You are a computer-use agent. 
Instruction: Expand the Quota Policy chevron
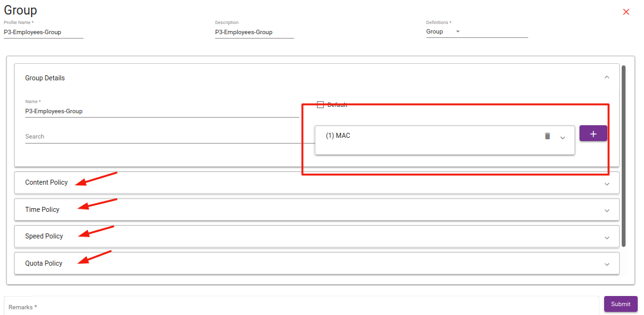607,264
